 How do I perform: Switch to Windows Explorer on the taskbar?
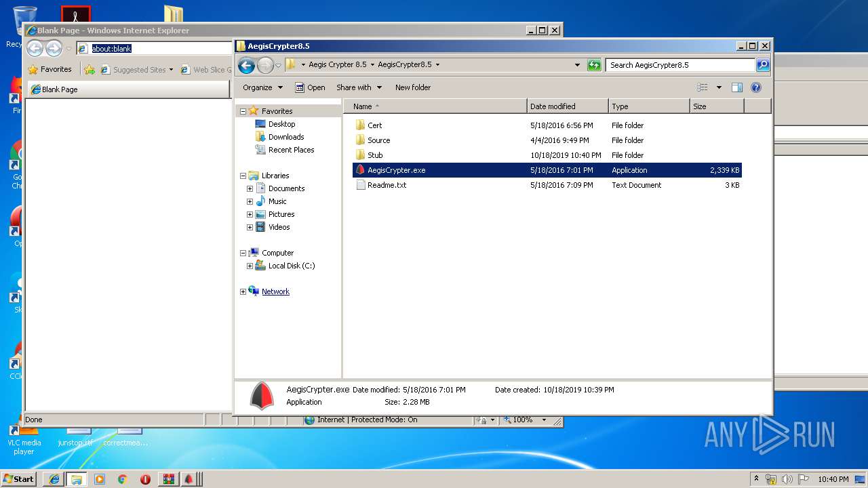click(x=77, y=479)
